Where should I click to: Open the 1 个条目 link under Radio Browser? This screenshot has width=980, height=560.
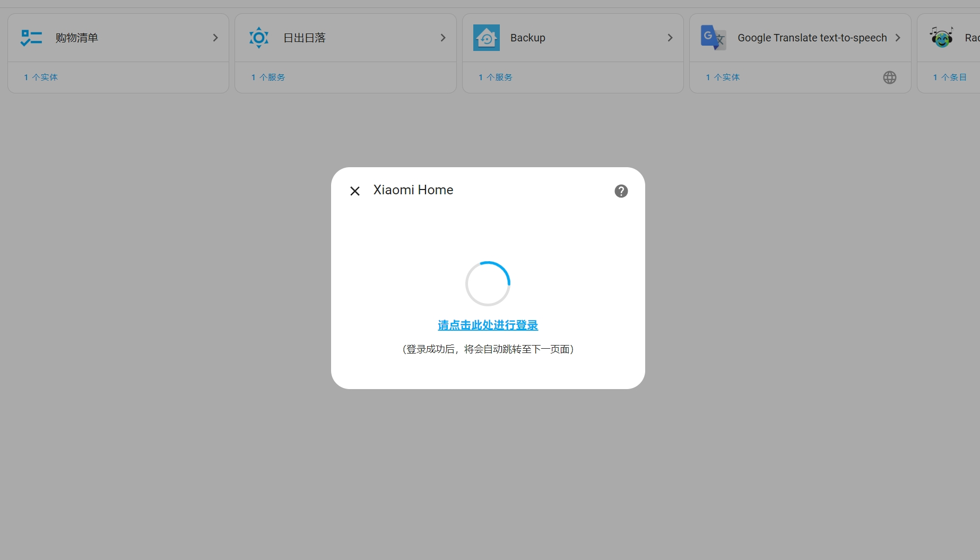950,77
